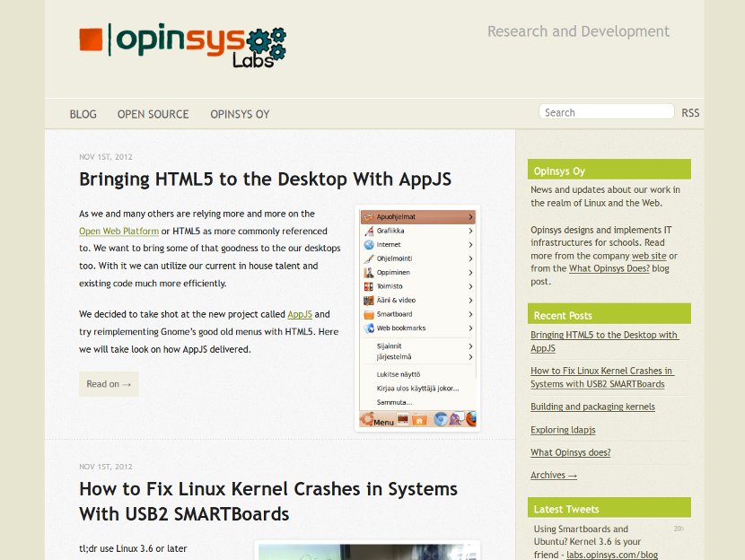Open the How to Fix Linux Kernel Crashes headline
Image resolution: width=745 pixels, height=560 pixels.
pos(268,502)
